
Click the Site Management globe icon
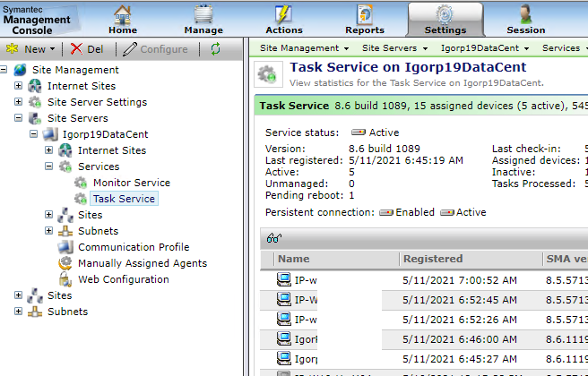tap(20, 70)
